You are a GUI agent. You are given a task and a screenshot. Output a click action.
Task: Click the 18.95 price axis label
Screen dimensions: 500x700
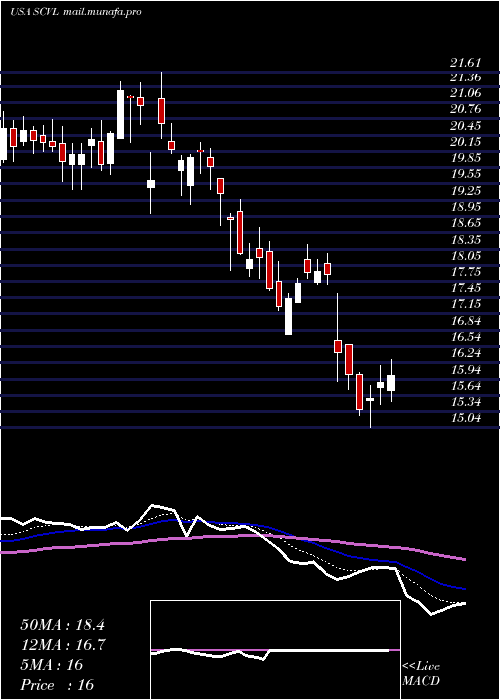(465, 207)
